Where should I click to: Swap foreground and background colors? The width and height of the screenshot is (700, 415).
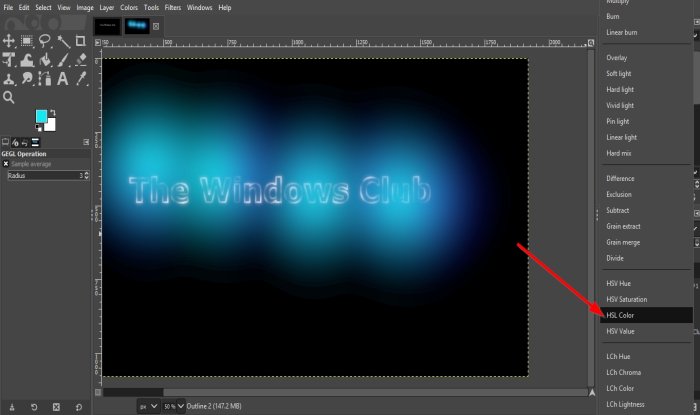pos(53,112)
